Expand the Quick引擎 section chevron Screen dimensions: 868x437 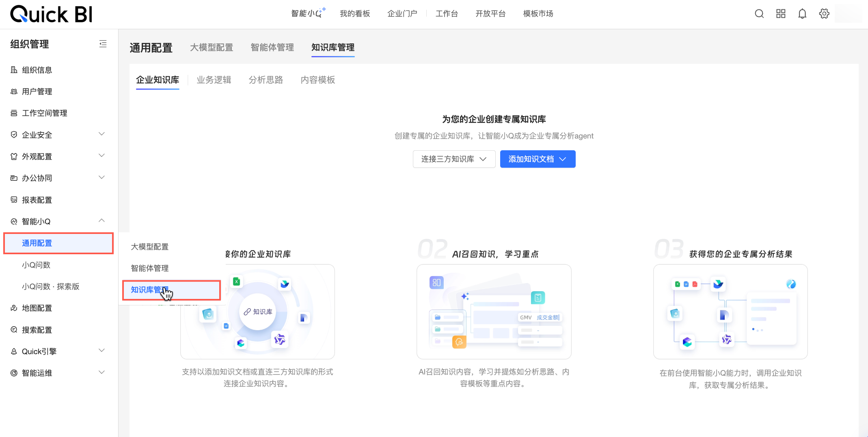pos(102,350)
